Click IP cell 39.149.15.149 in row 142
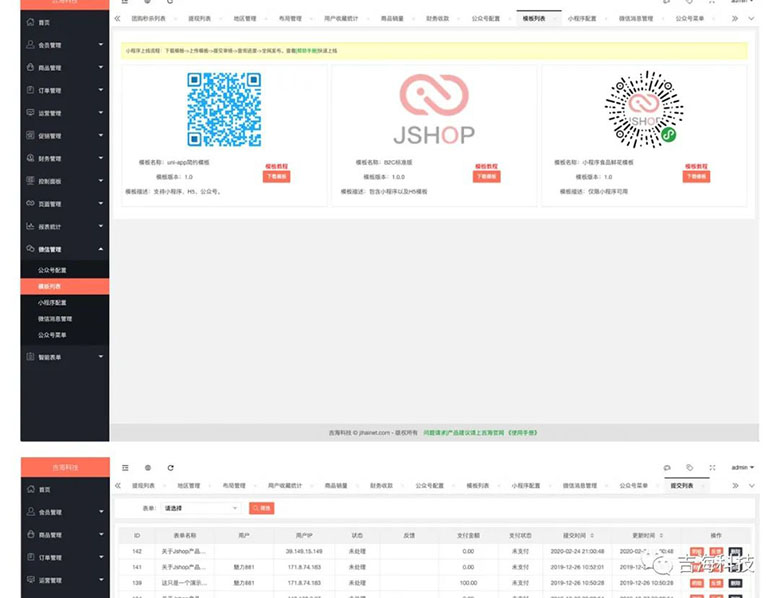The height and width of the screenshot is (598, 780). point(304,551)
